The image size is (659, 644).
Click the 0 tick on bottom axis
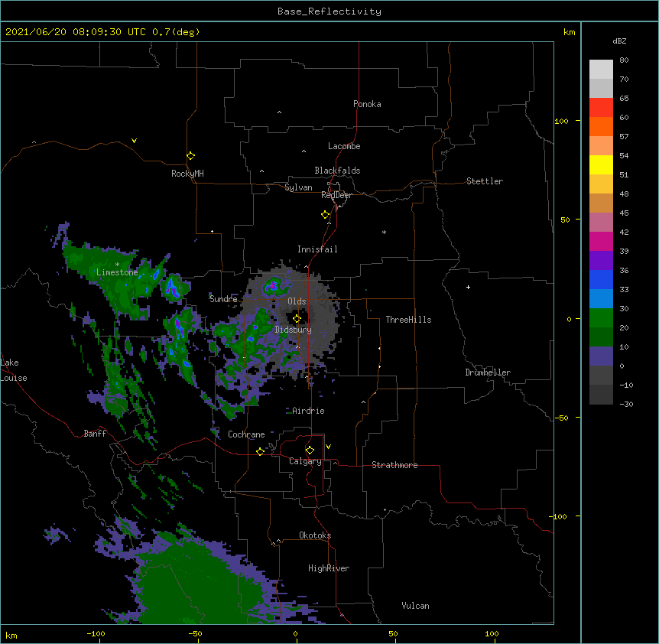coord(295,634)
